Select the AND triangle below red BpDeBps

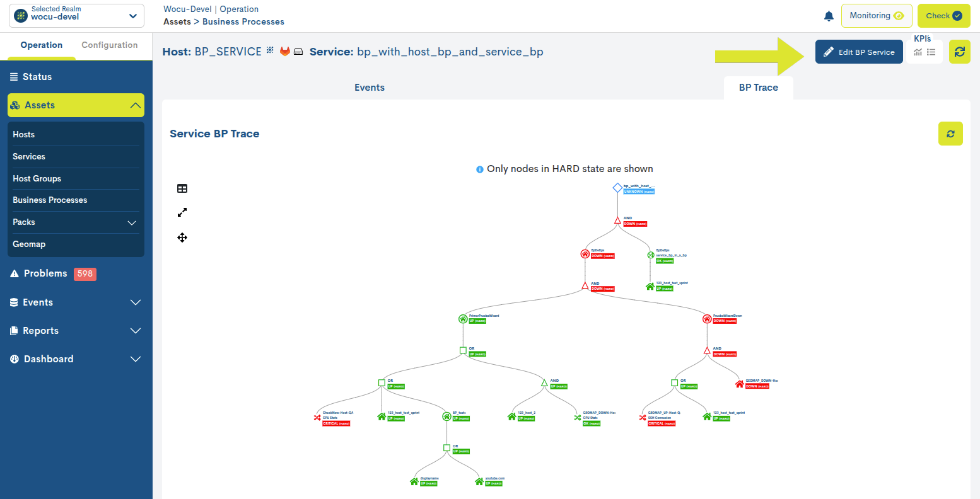tap(585, 285)
